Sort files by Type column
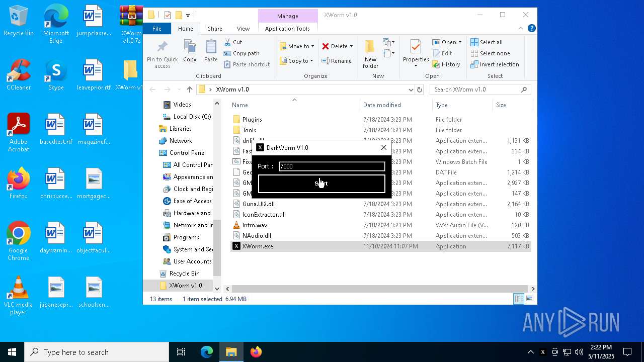This screenshot has width=644, height=362. pos(462,105)
